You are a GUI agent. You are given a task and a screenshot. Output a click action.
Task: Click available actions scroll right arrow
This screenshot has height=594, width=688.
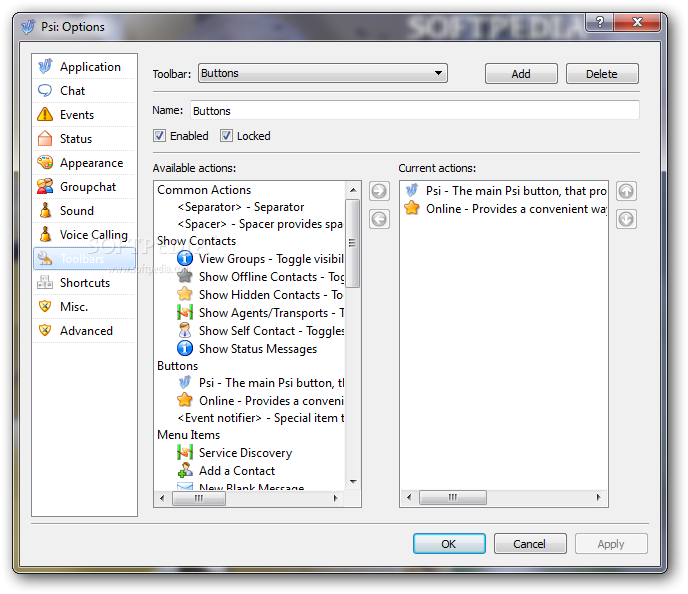point(335,498)
